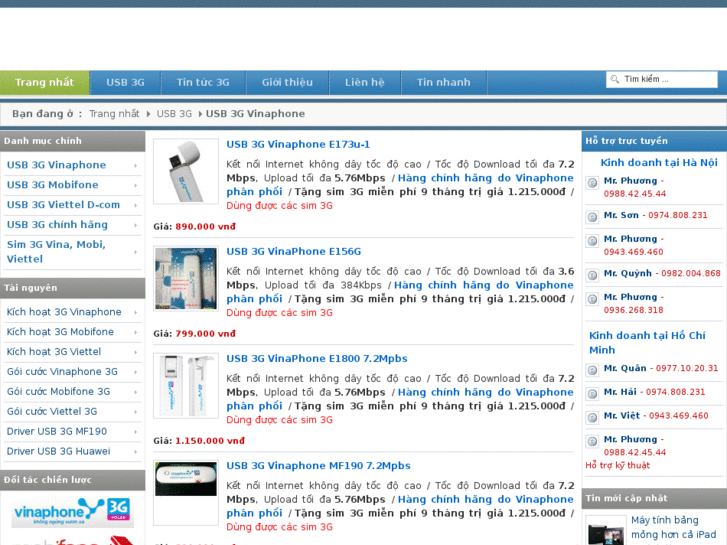This screenshot has height=545, width=727.
Task: Click arrow next to Kích hoạt 3G Vinaphone
Action: [x=135, y=313]
